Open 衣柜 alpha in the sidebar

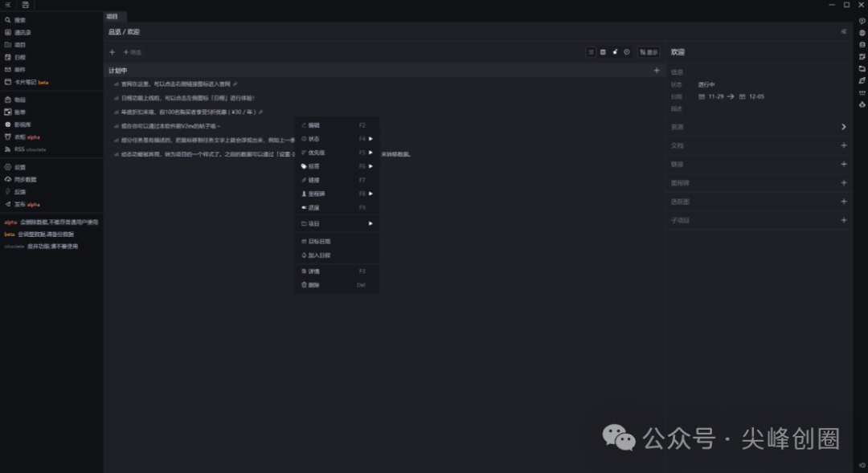pyautogui.click(x=23, y=137)
